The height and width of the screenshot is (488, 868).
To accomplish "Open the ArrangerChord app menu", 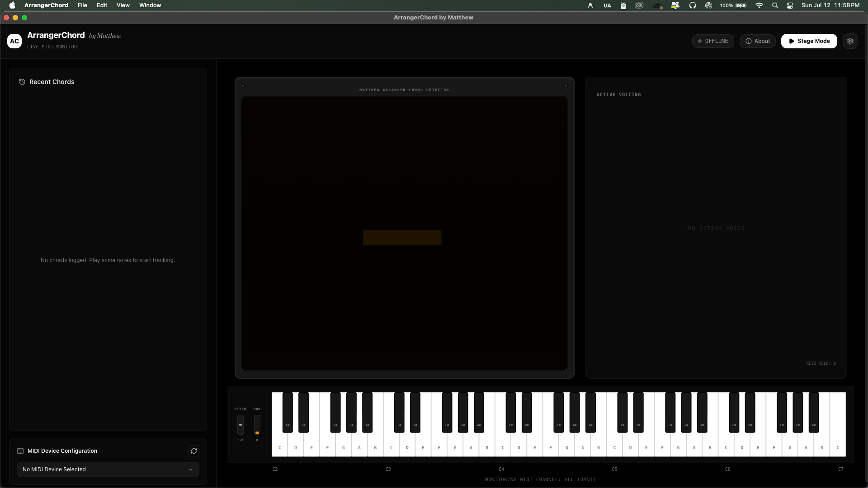I will coord(46,5).
